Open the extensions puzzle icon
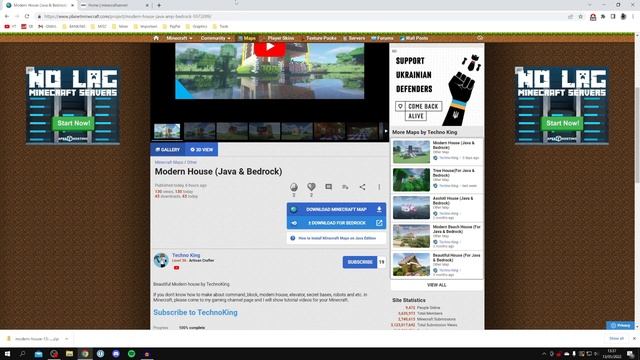The height and width of the screenshot is (360, 640). 603,17
